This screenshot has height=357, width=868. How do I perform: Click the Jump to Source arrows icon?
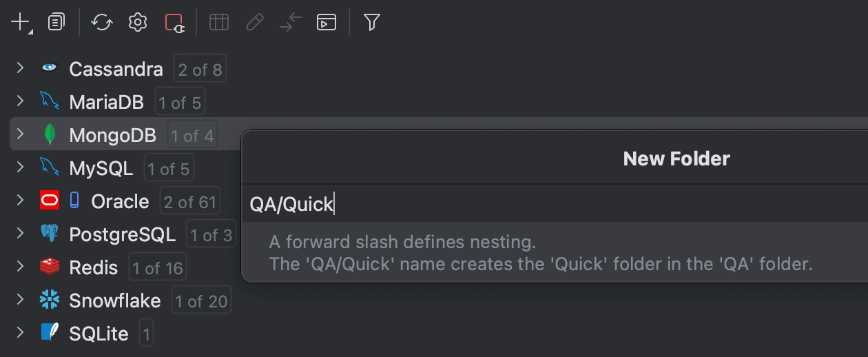click(x=291, y=23)
